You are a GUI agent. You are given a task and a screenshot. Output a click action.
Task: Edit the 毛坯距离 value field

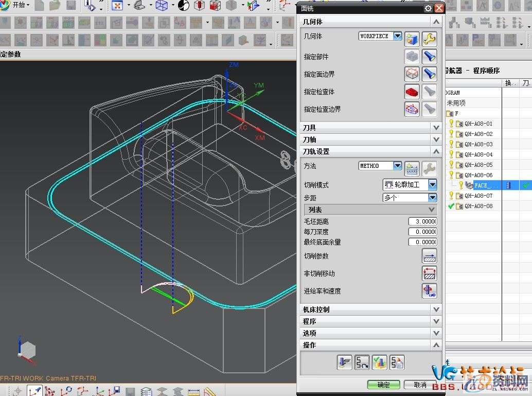(x=422, y=221)
